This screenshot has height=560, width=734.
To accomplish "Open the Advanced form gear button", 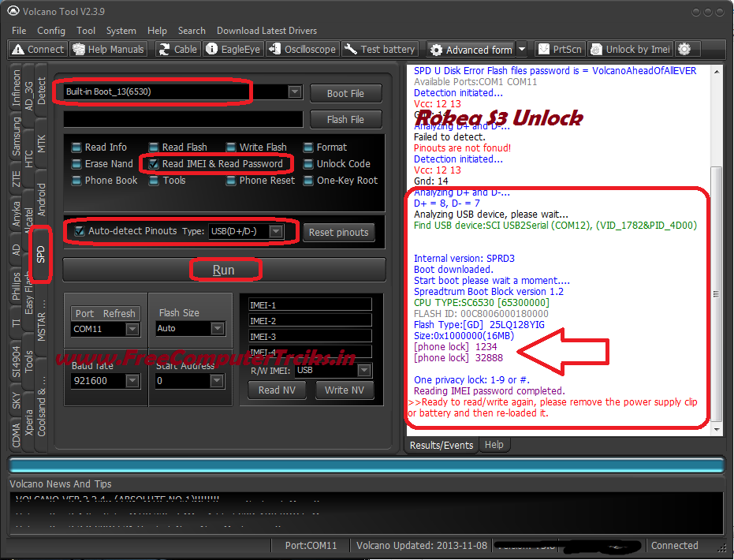I will (471, 50).
